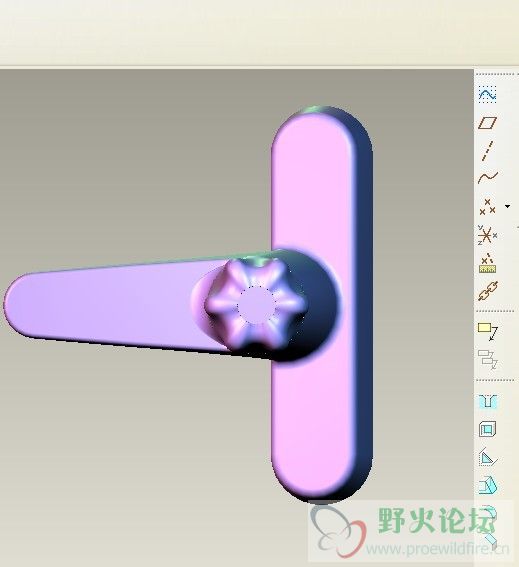Click the grayed-out Propagate annotation icon
Screen dimensions: 519x567
488,359
